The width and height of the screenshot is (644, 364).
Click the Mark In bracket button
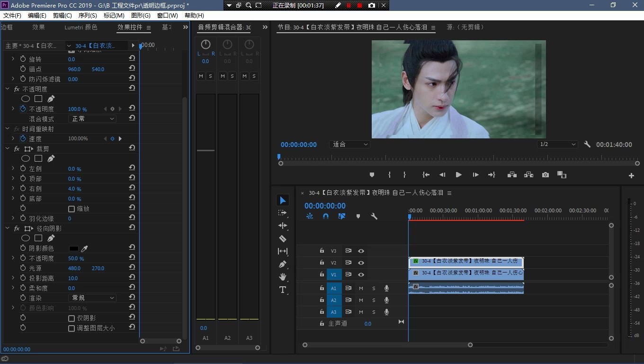tap(389, 175)
